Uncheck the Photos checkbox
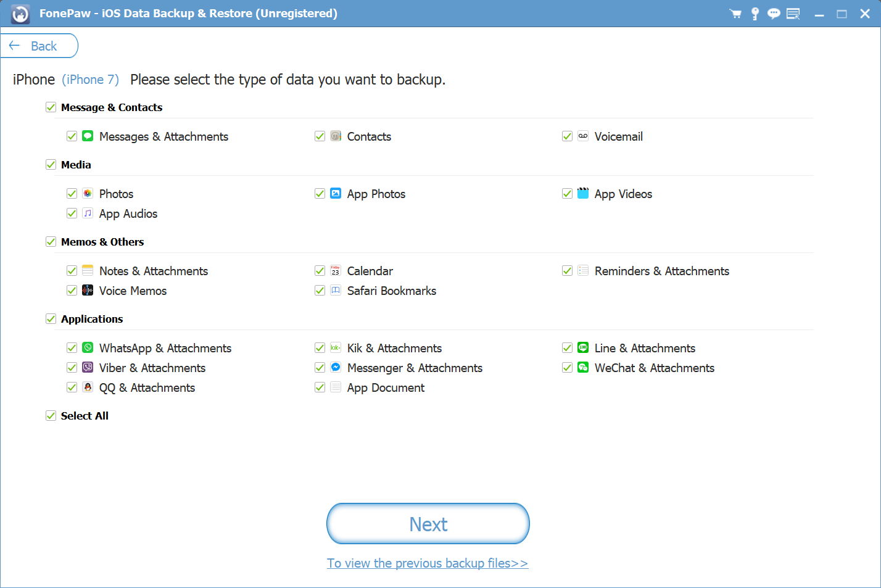 click(72, 193)
